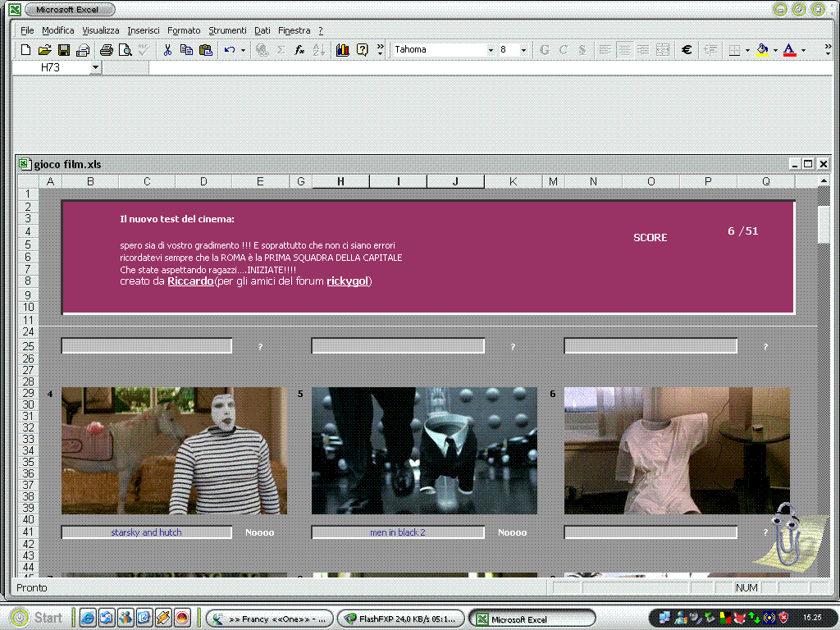Align cell text to the right

(x=643, y=50)
